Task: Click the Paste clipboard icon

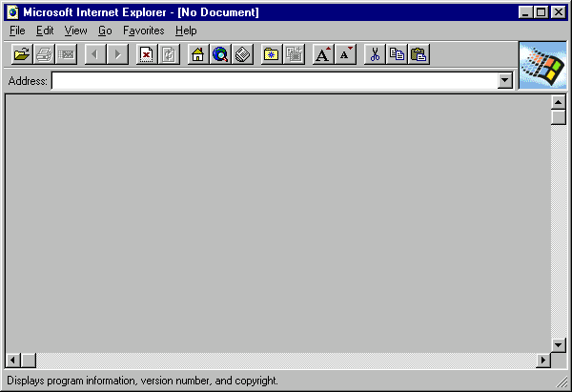Action: 419,54
